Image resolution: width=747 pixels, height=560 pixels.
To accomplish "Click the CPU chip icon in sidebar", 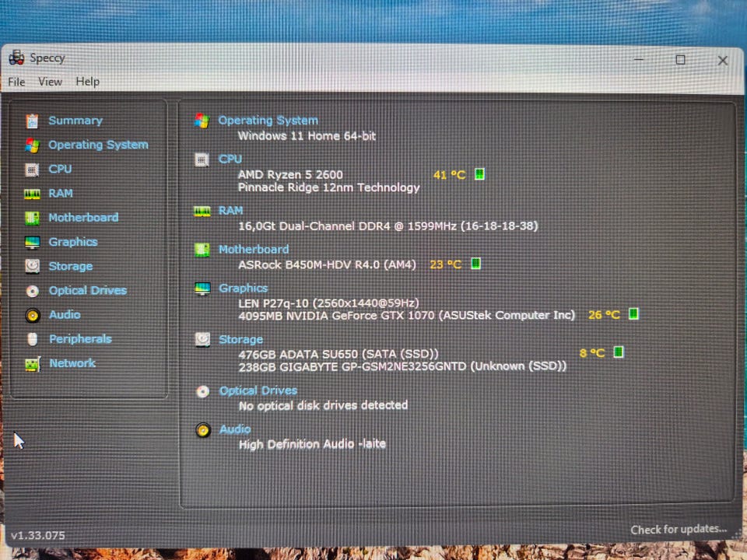I will click(x=32, y=170).
